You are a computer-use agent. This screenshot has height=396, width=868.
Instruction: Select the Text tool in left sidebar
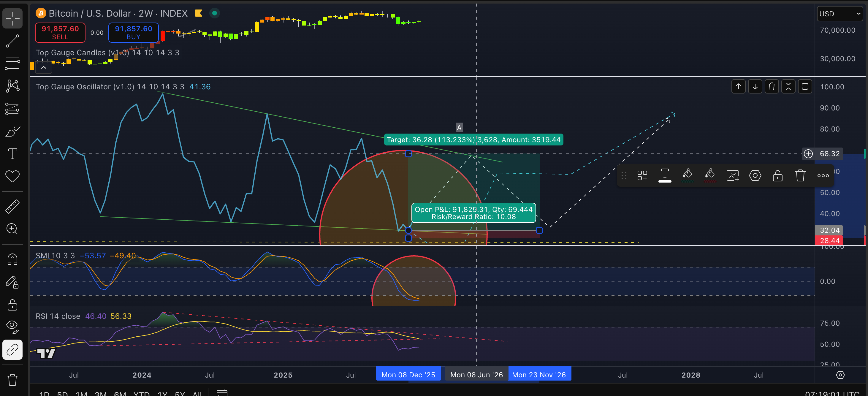pyautogui.click(x=12, y=154)
